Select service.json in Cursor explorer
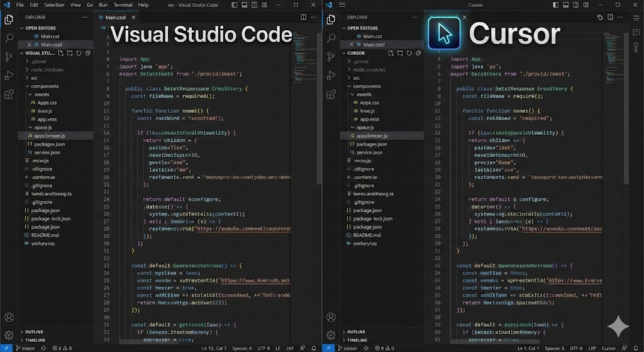 [382, 152]
